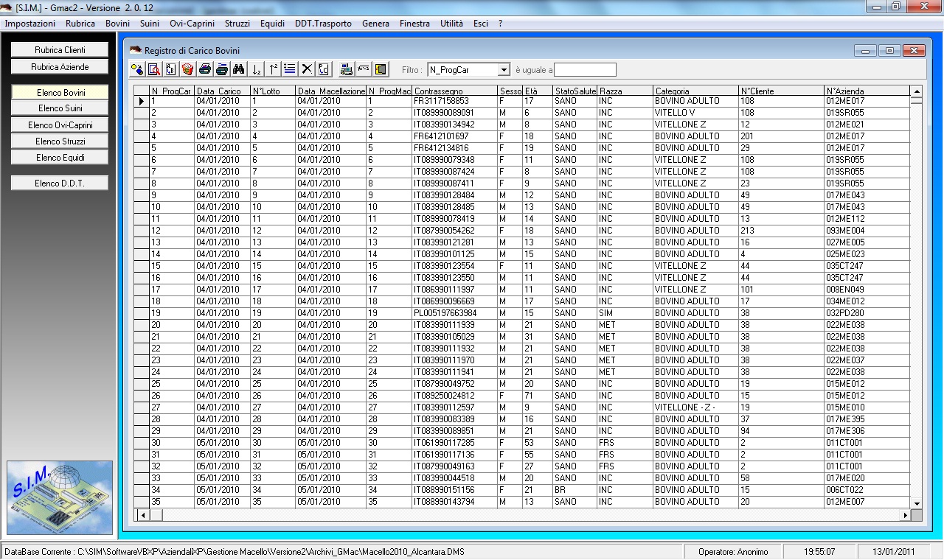Open the DDT.Trasporto menu
Screen dimensions: 944x560
tap(323, 24)
